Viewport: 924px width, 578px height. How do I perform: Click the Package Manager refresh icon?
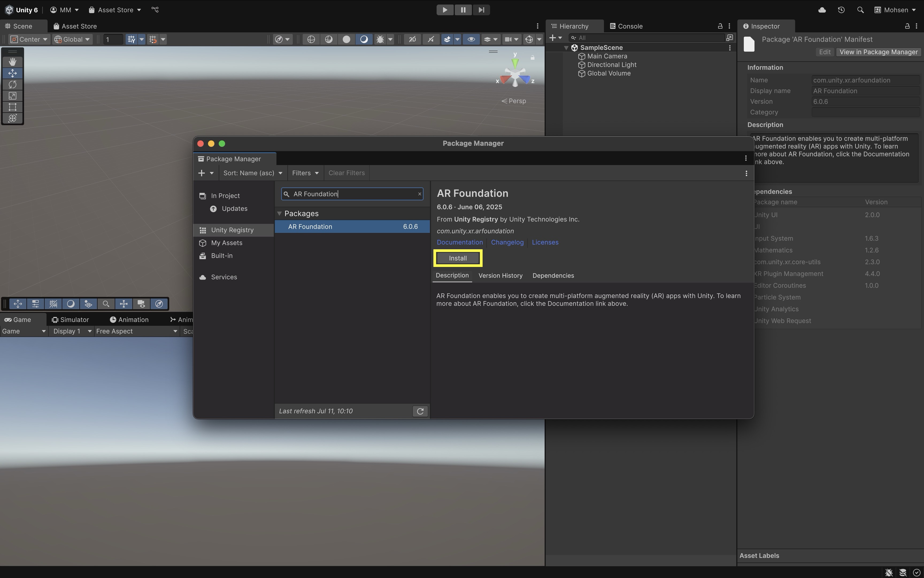pos(420,411)
